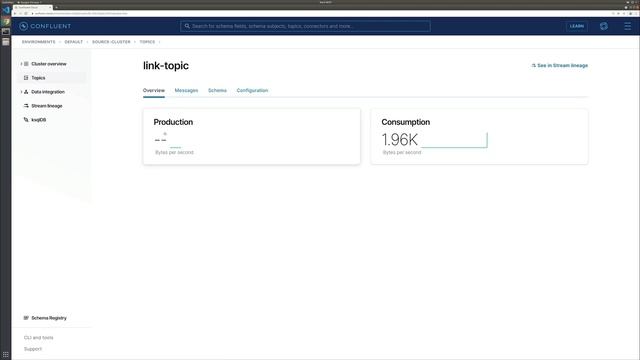Click the Stream lineage link icon
The image size is (640, 360).
(x=533, y=65)
